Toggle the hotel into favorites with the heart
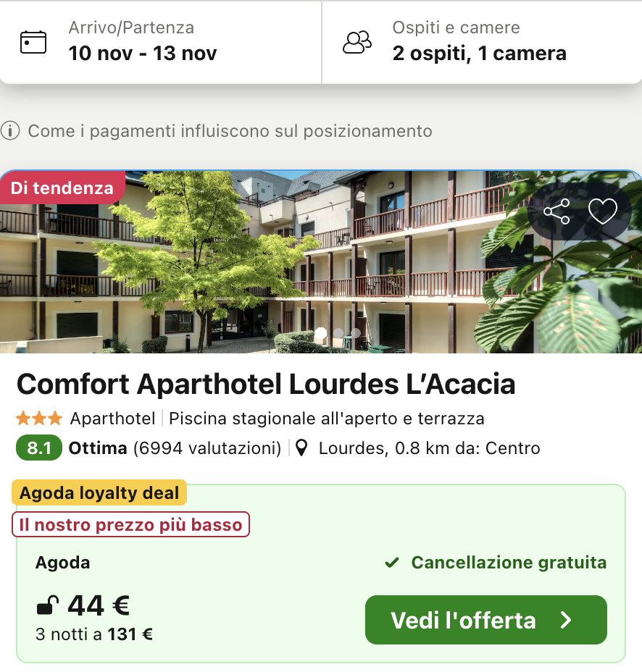 point(602,212)
